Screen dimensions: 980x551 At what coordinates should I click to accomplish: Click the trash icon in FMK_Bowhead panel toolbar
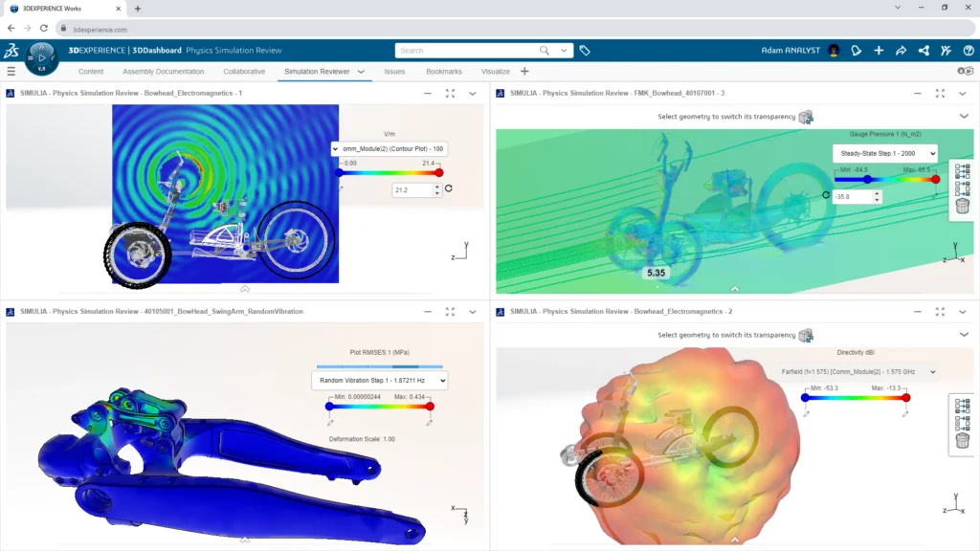click(x=963, y=207)
